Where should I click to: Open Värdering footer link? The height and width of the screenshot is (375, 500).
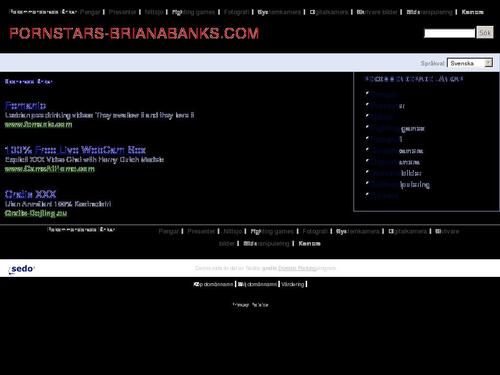click(293, 284)
